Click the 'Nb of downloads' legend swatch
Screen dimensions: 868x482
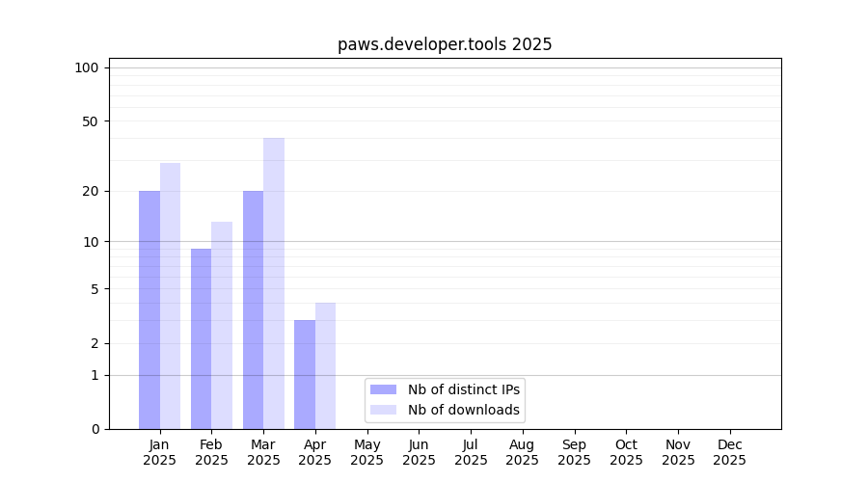383,410
